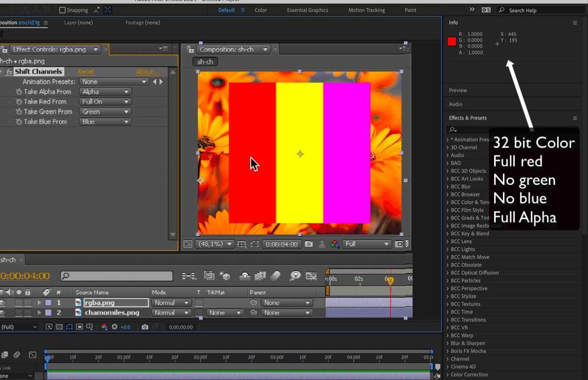This screenshot has height=380, width=588.
Task: Select the Footage (none) tab
Action: coord(143,23)
